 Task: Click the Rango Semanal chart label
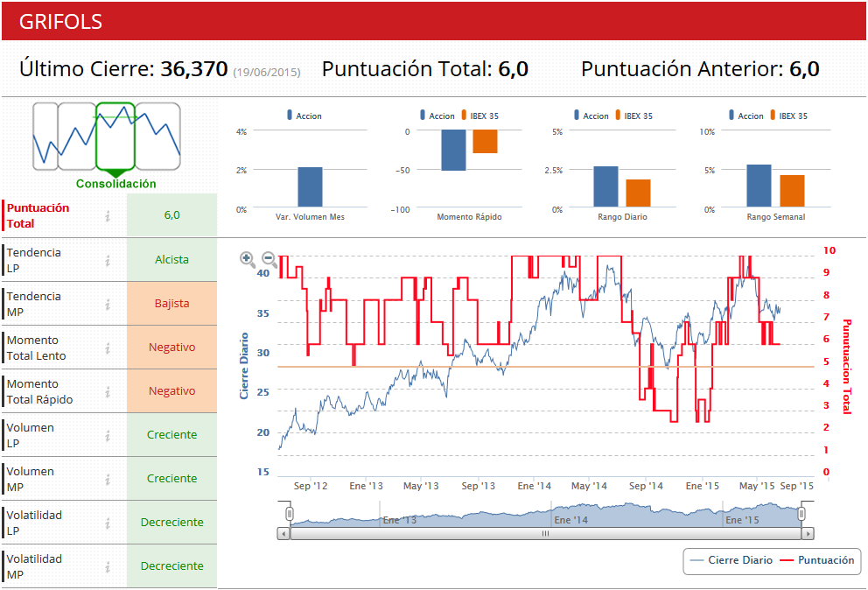click(775, 216)
